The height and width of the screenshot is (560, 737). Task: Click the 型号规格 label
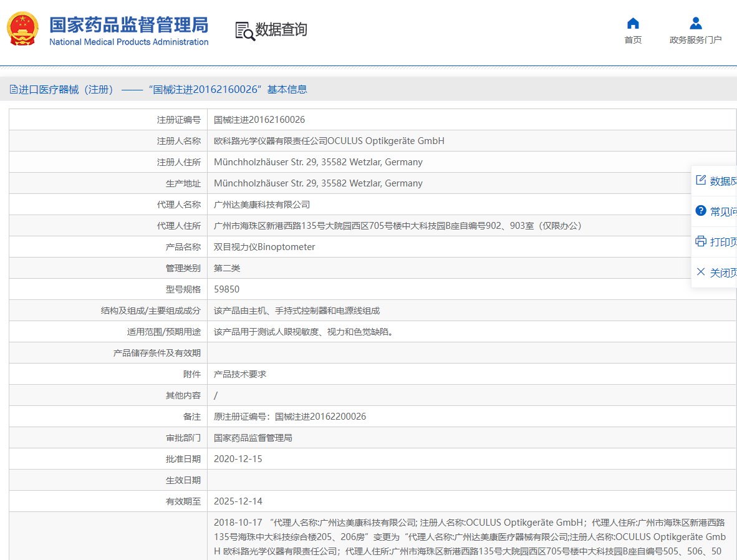click(183, 289)
